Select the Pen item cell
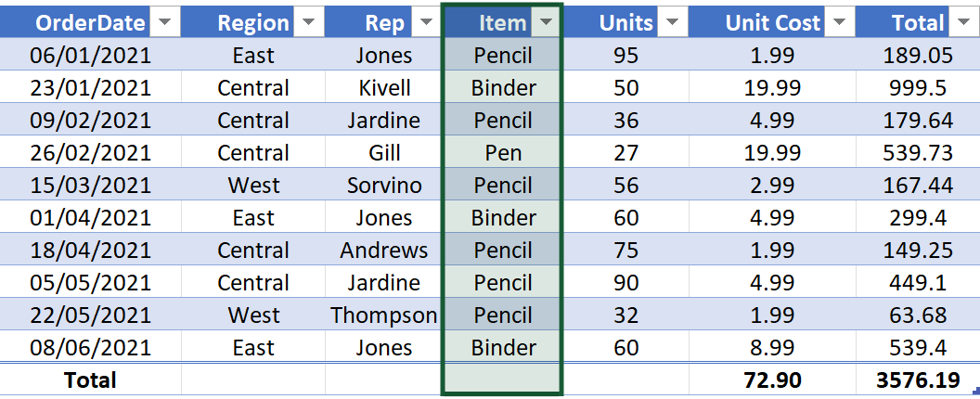Viewport: 980px width, 399px height. 503,153
